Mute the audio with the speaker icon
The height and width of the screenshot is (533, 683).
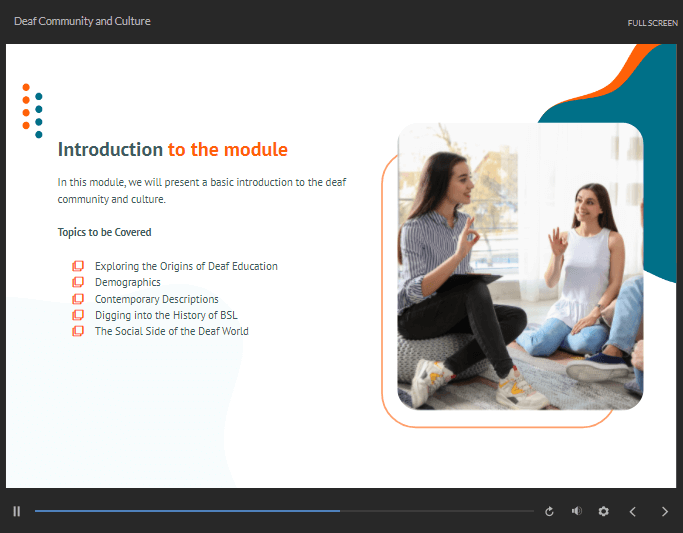(576, 511)
